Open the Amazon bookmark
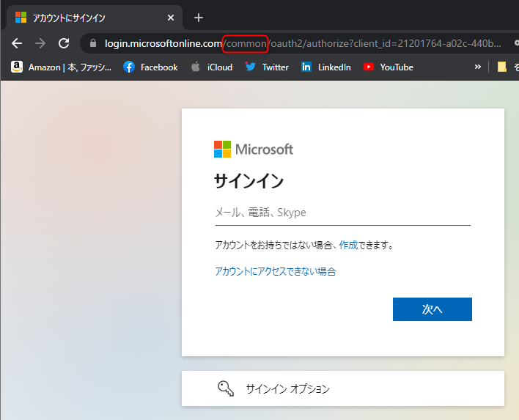 coord(62,67)
